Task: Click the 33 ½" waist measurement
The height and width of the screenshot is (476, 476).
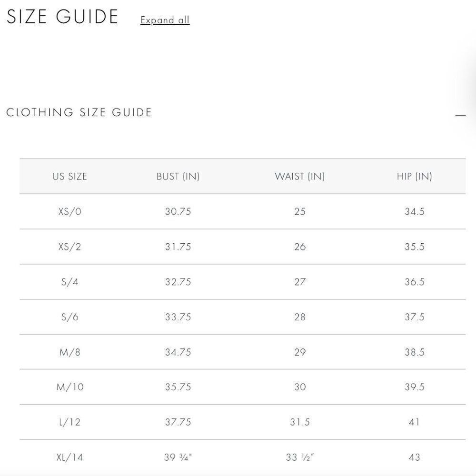Action: tap(299, 457)
